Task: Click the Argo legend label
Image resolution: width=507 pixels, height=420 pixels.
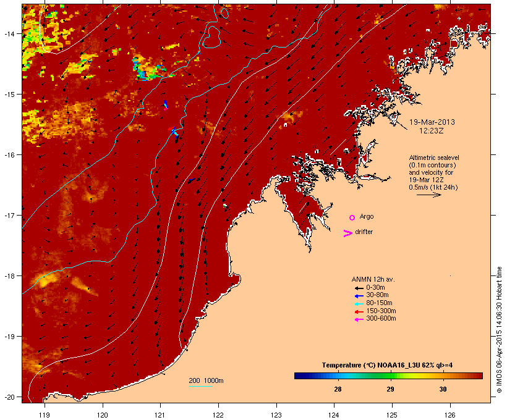Action: coord(367,216)
